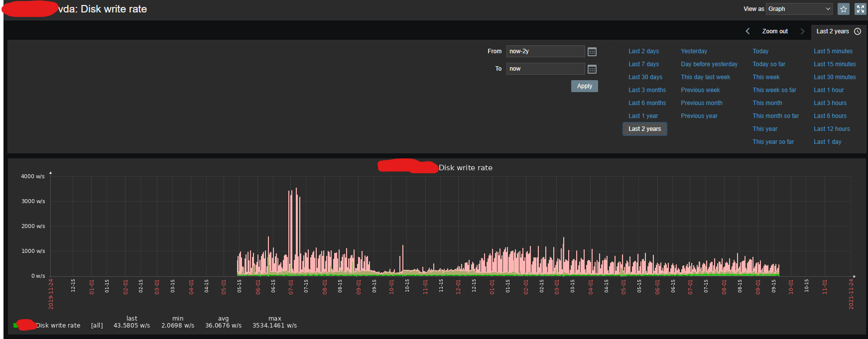Click the clock icon beside Last 2 years
The width and height of the screenshot is (868, 339).
pyautogui.click(x=858, y=31)
